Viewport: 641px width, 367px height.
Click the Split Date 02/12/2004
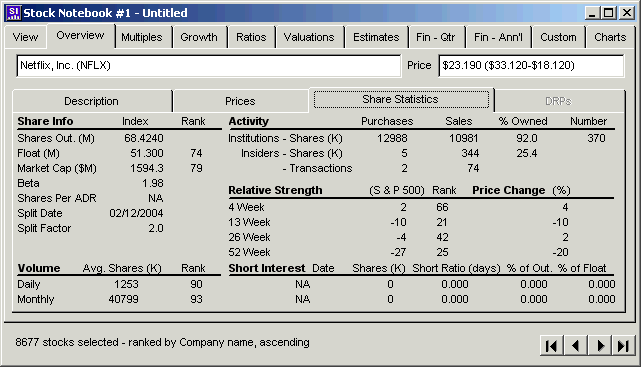pos(136,213)
